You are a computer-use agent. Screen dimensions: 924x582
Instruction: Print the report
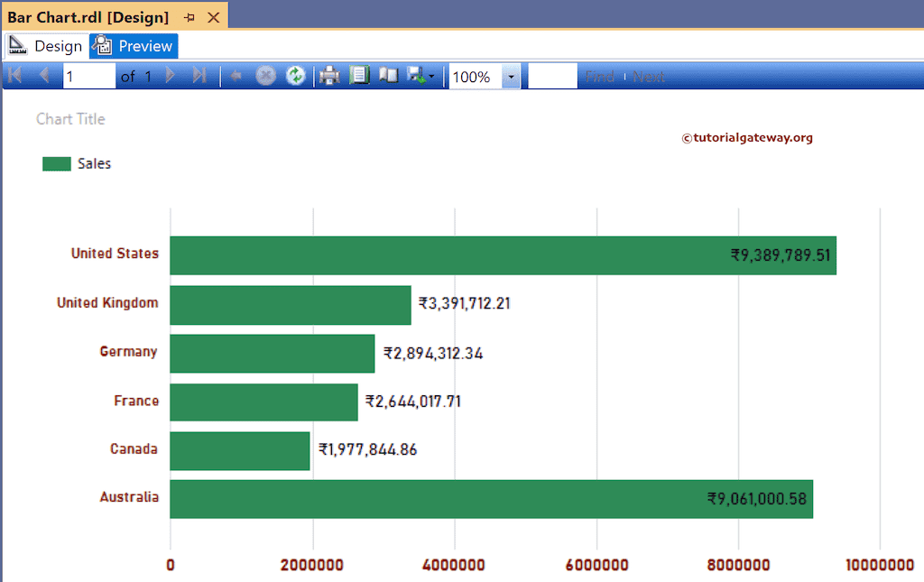[x=329, y=75]
